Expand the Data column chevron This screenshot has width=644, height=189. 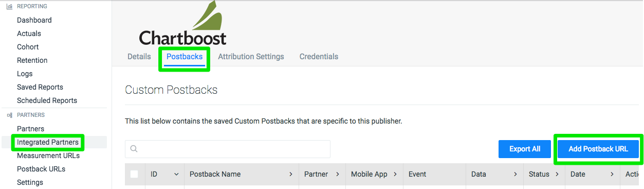516,175
